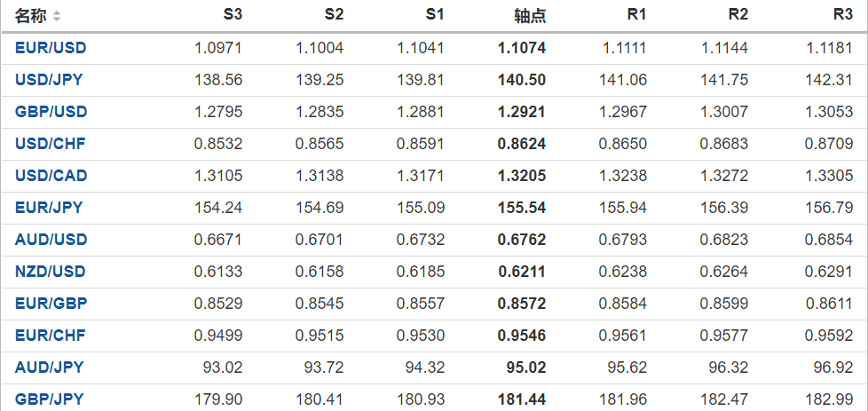
Task: Select the GBP/USD pair link
Action: tap(51, 112)
